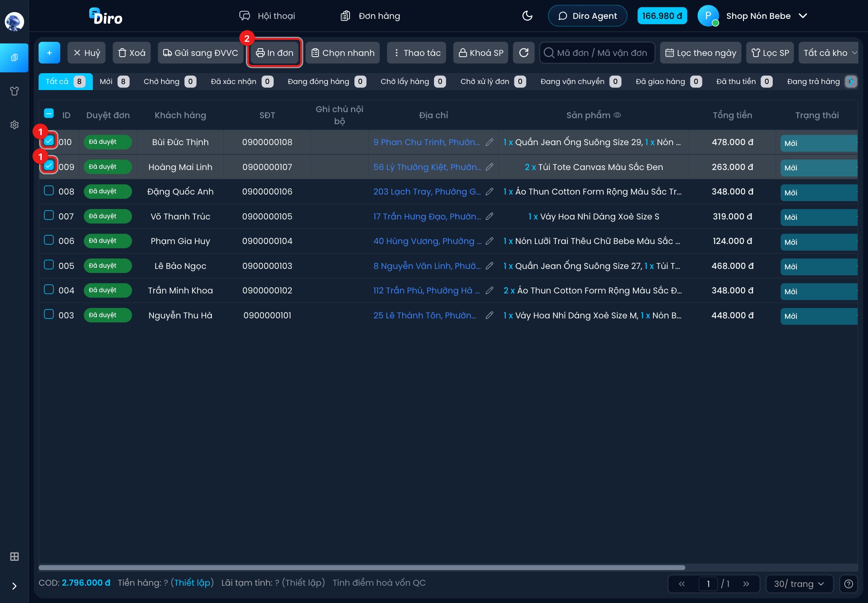Switch to Chờ hàng tab
Image resolution: width=868 pixels, height=603 pixels.
click(170, 82)
